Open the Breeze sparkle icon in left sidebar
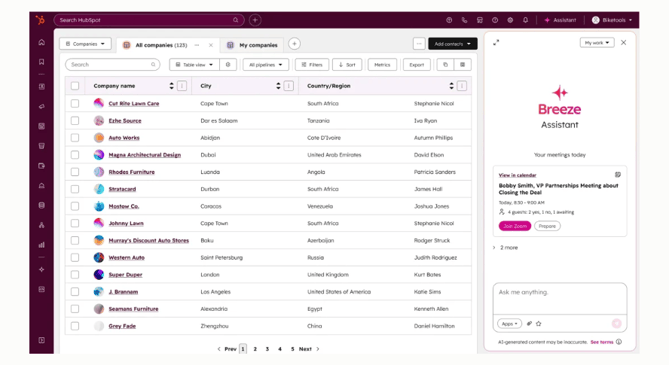This screenshot has width=669, height=365. (x=41, y=269)
